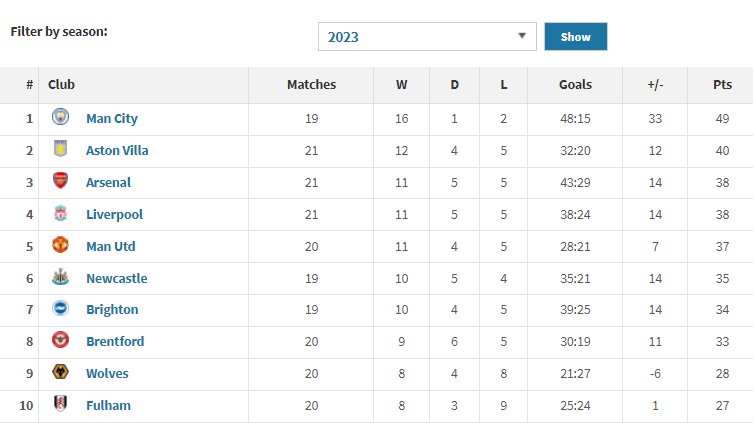Open the Fulham team link

[108, 406]
